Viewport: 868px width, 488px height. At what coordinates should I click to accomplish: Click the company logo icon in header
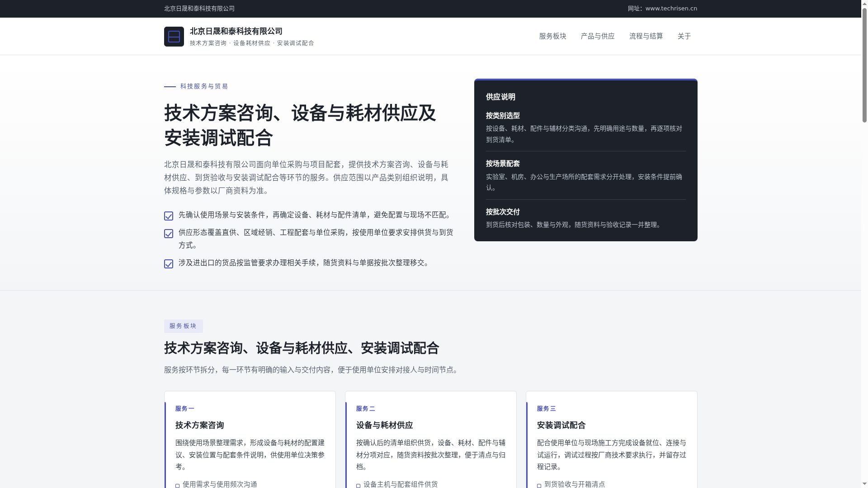[174, 37]
